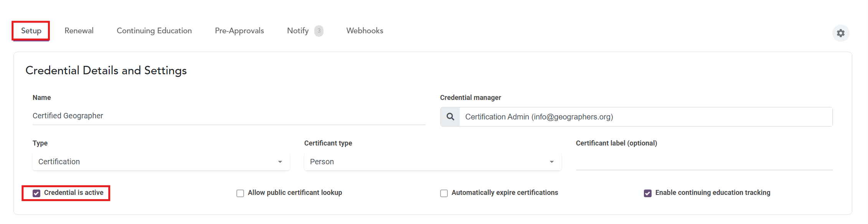Image resolution: width=868 pixels, height=224 pixels.
Task: Click the credential manager search icon
Action: [450, 117]
